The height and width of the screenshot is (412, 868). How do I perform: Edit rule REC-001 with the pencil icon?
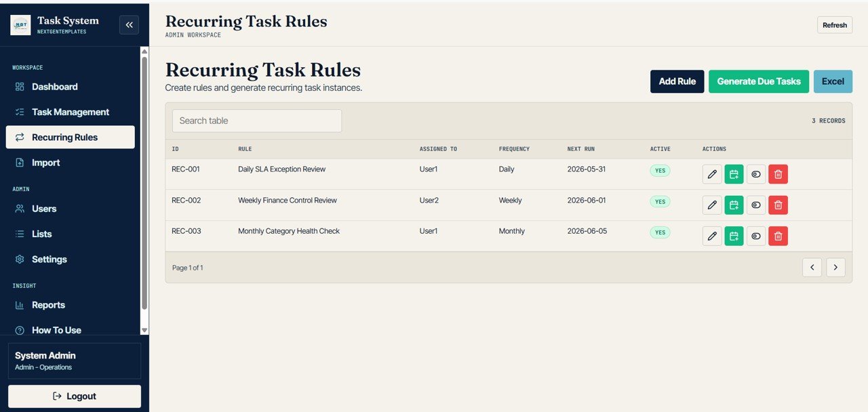tap(712, 174)
